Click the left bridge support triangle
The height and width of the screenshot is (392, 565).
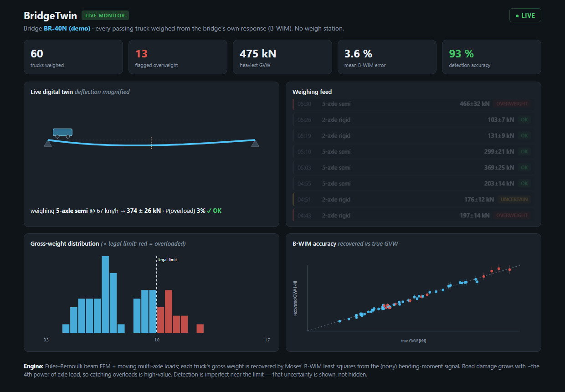(x=48, y=143)
